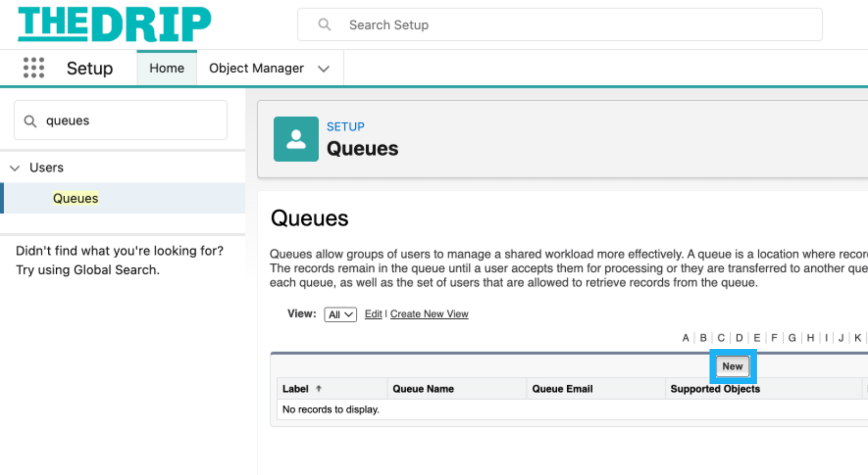Sort by Queue Name column header

[424, 388]
